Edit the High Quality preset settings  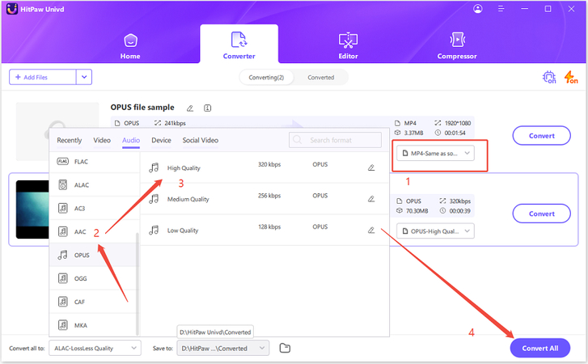coord(371,167)
